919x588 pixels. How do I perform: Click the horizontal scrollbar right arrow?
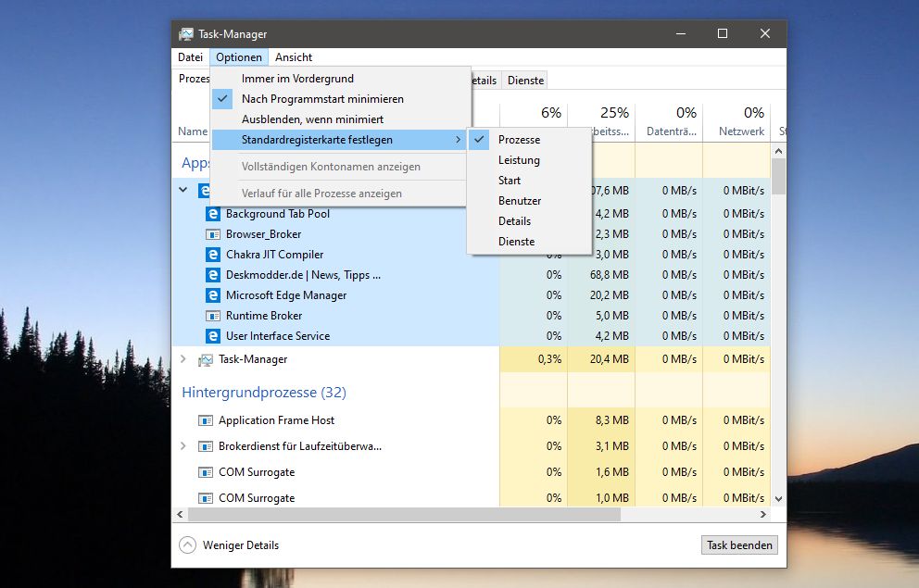click(763, 514)
